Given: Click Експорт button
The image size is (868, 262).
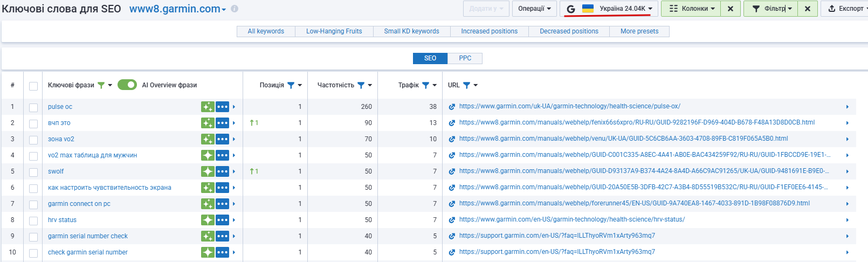Looking at the screenshot, I should pyautogui.click(x=845, y=9).
